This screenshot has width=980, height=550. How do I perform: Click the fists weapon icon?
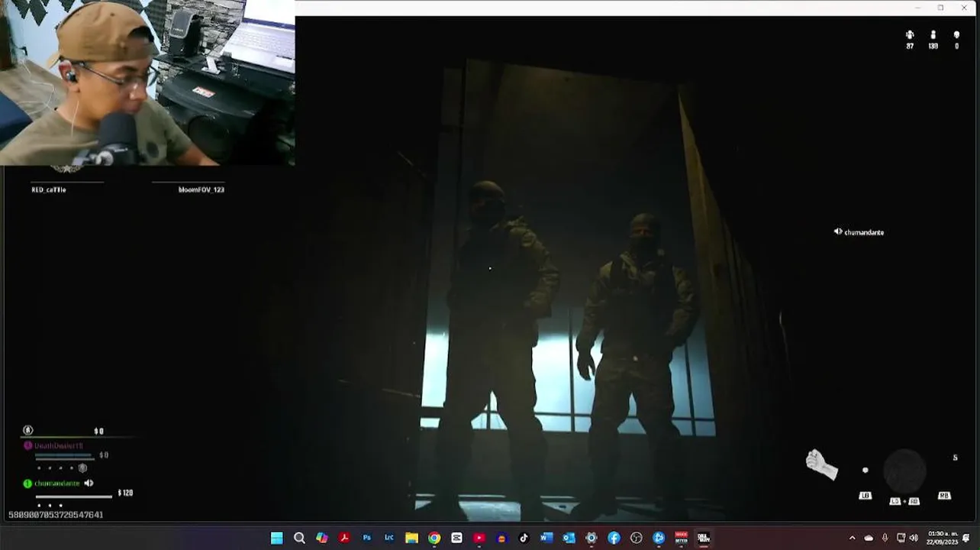822,464
